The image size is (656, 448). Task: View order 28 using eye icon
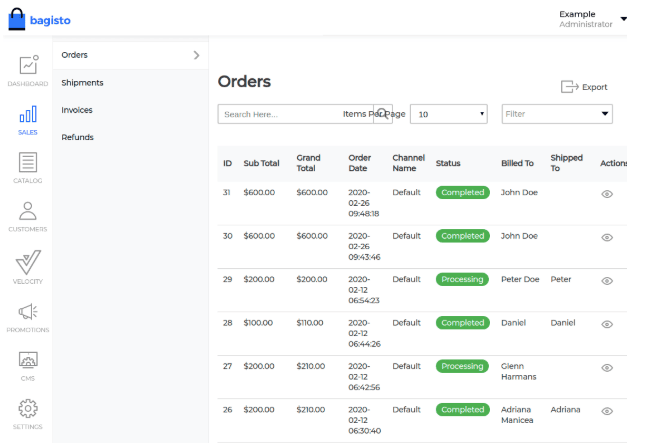point(607,325)
